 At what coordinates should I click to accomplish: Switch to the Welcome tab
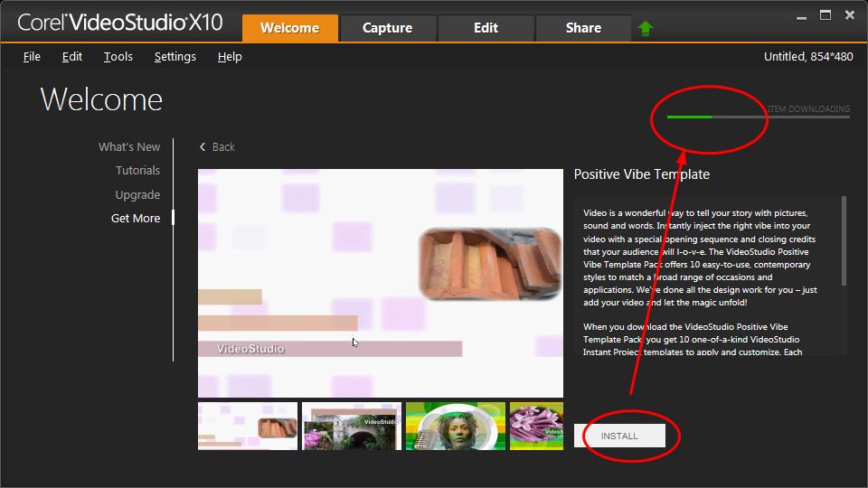pyautogui.click(x=290, y=28)
